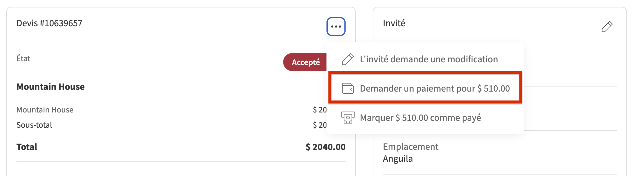Choose Demander un paiement pour $ 510.00
Viewport: 644px width, 176px height.
(x=425, y=88)
